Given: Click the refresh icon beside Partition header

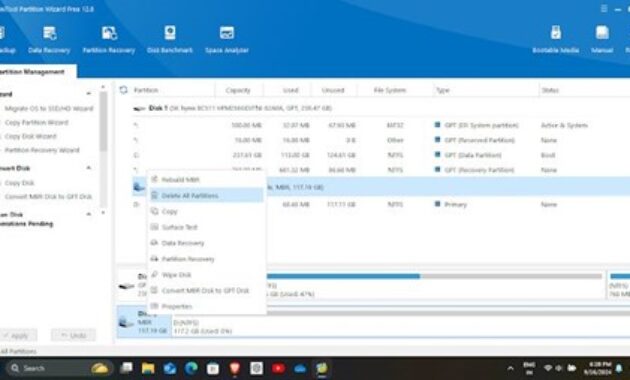Looking at the screenshot, I should 123,90.
